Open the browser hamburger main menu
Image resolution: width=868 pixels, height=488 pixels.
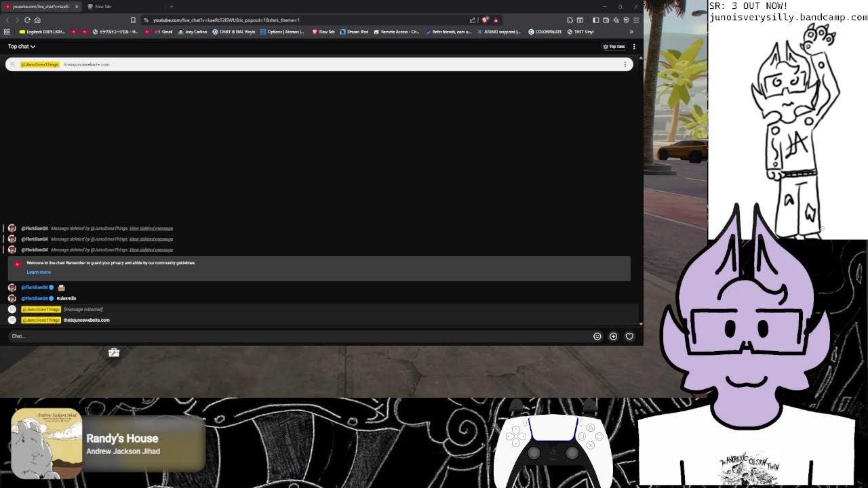click(636, 20)
